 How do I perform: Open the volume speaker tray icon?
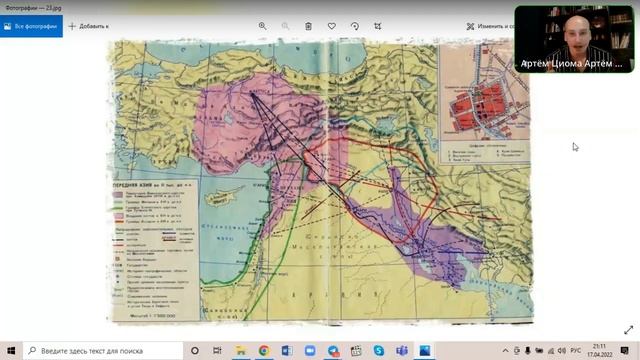[562, 351]
